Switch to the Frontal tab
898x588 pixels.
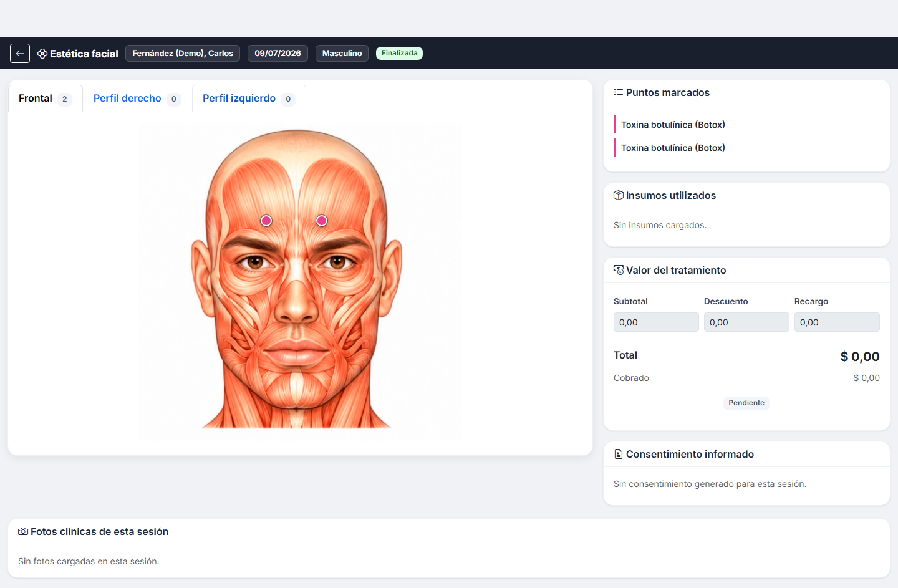[x=46, y=99]
